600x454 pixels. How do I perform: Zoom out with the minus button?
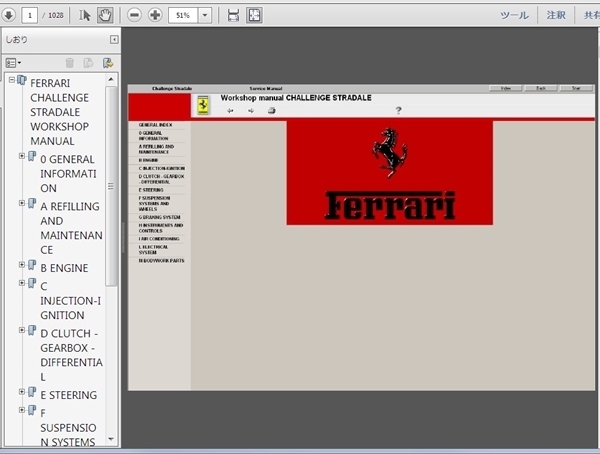(134, 15)
